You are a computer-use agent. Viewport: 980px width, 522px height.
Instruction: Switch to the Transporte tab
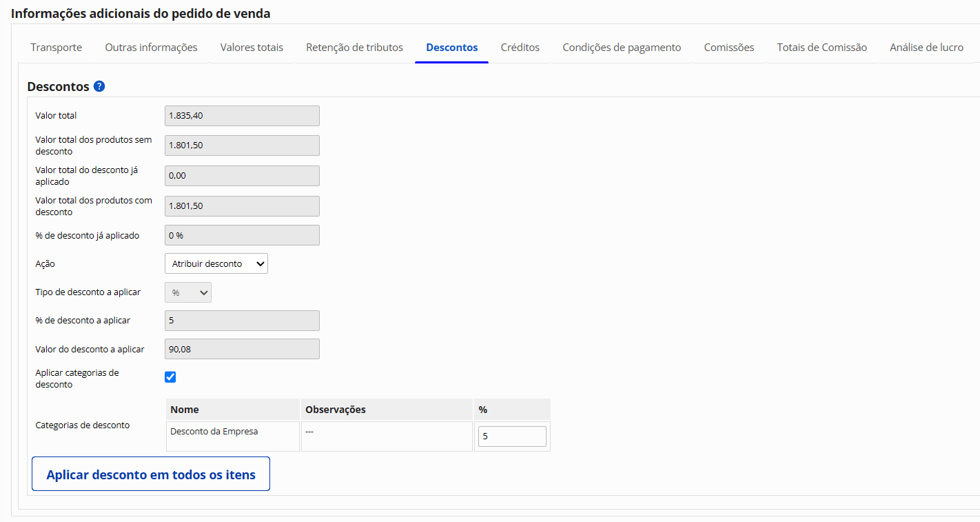(x=57, y=48)
